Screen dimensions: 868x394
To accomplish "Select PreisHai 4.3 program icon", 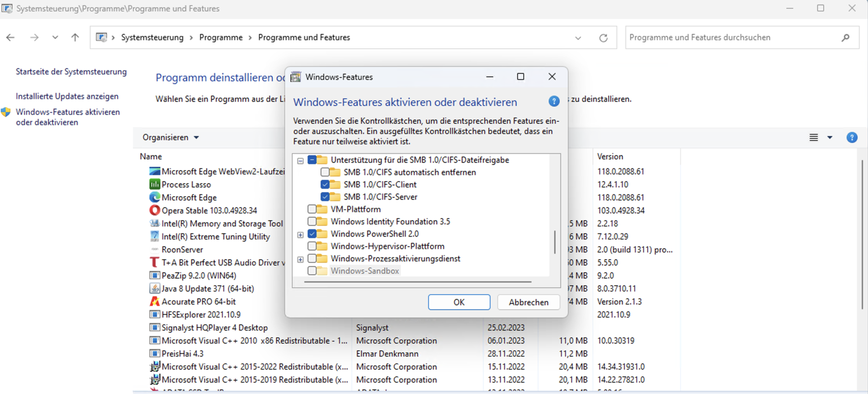I will [155, 354].
